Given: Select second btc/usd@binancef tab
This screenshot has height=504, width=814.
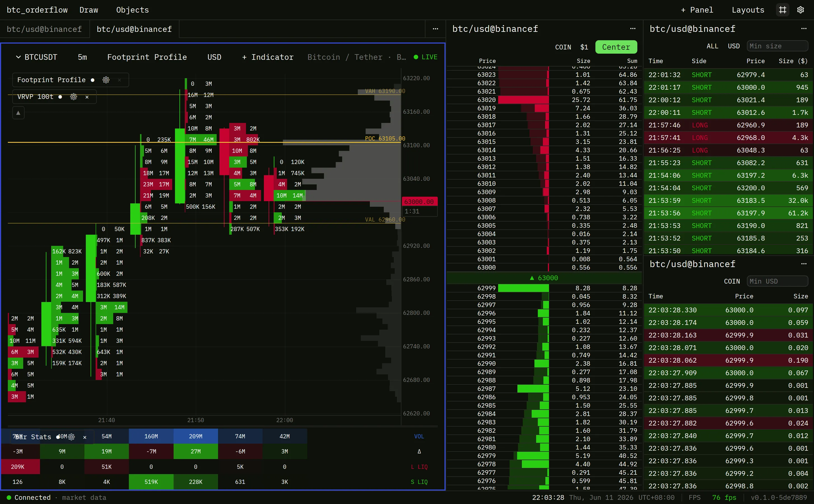Looking at the screenshot, I should pos(134,29).
